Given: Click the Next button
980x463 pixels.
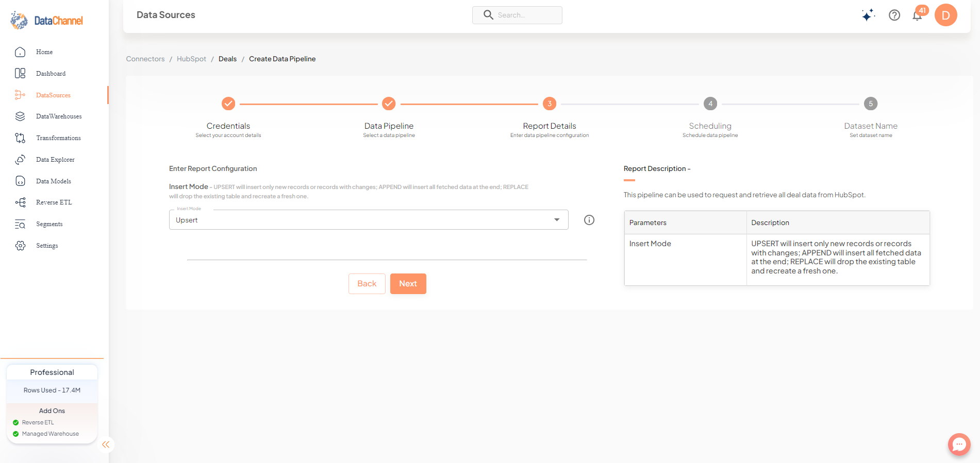Looking at the screenshot, I should point(408,284).
